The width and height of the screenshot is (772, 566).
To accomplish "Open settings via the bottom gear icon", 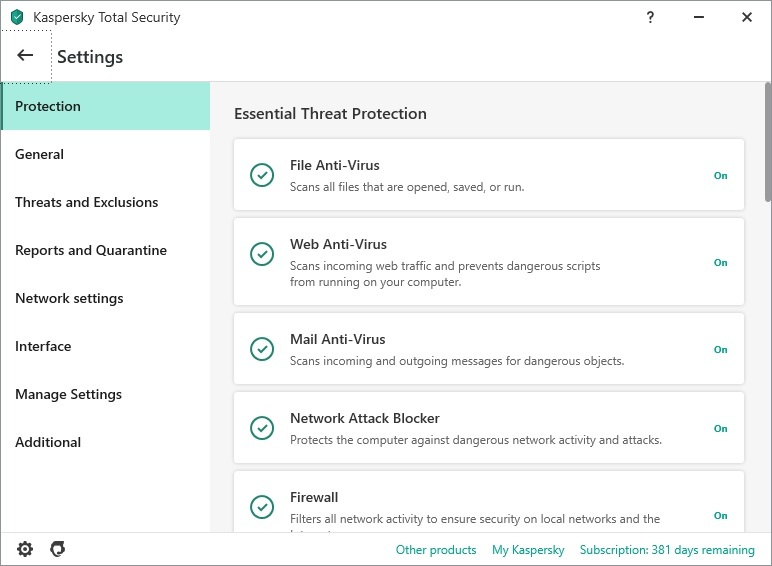I will 25,549.
